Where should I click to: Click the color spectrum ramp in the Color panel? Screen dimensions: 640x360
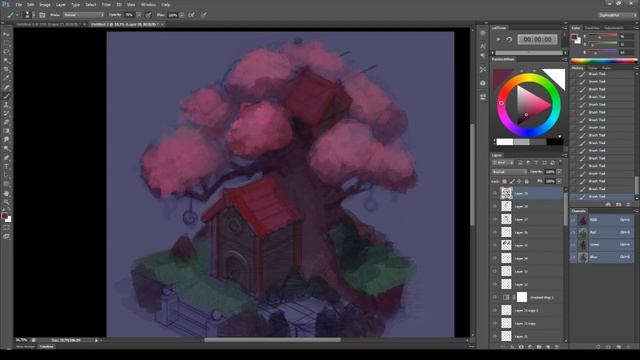pyautogui.click(x=603, y=61)
